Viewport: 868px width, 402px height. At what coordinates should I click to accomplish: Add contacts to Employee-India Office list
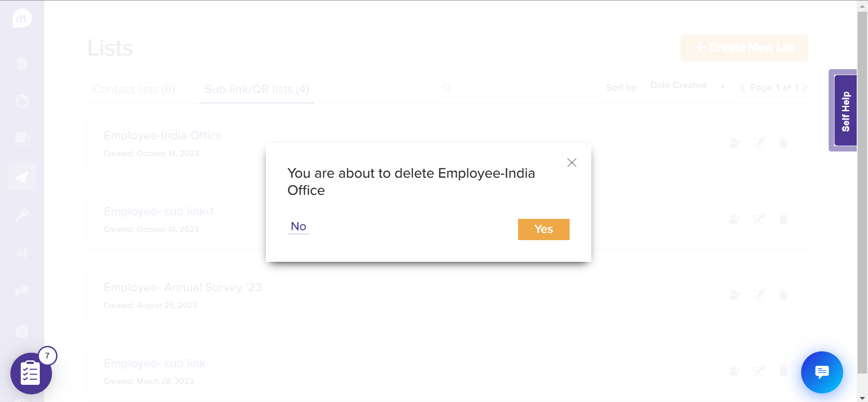click(x=734, y=143)
